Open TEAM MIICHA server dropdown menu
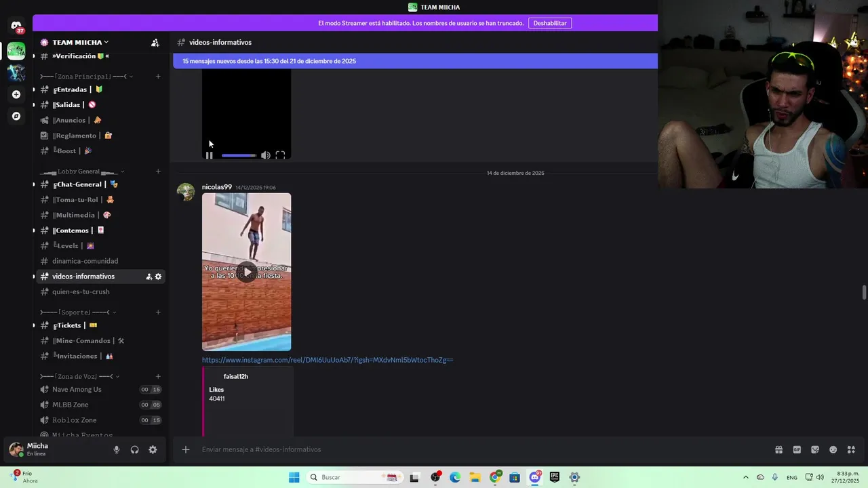This screenshot has width=868, height=488. (x=81, y=42)
